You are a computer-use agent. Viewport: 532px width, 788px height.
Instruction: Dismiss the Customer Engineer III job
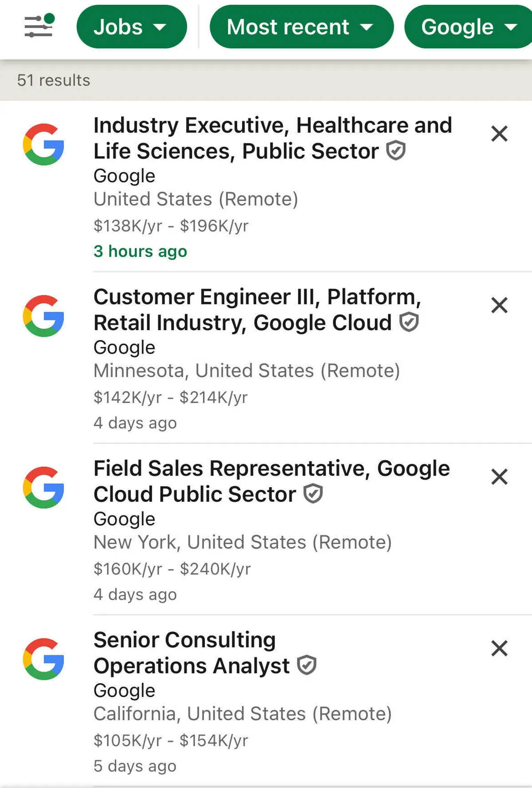click(x=499, y=305)
